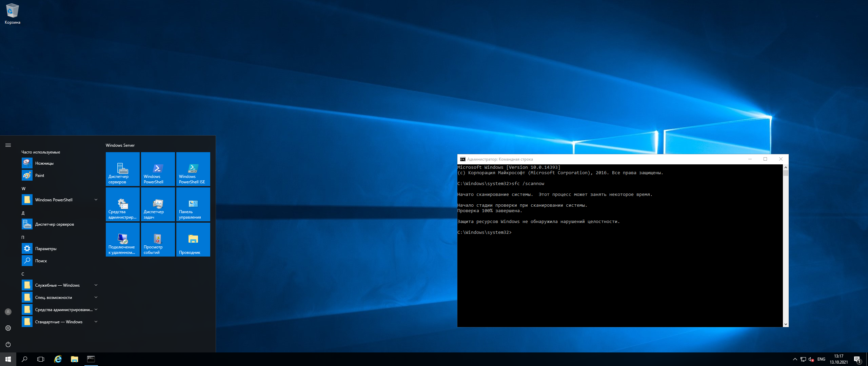Expand the Windows PowerShell folder
This screenshot has width=868, height=366.
coord(59,200)
